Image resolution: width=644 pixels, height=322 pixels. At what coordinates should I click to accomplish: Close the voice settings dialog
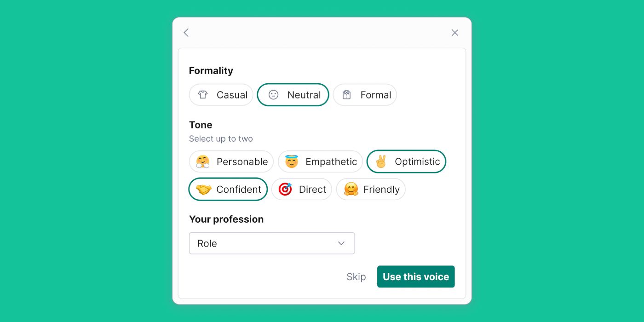coord(454,33)
